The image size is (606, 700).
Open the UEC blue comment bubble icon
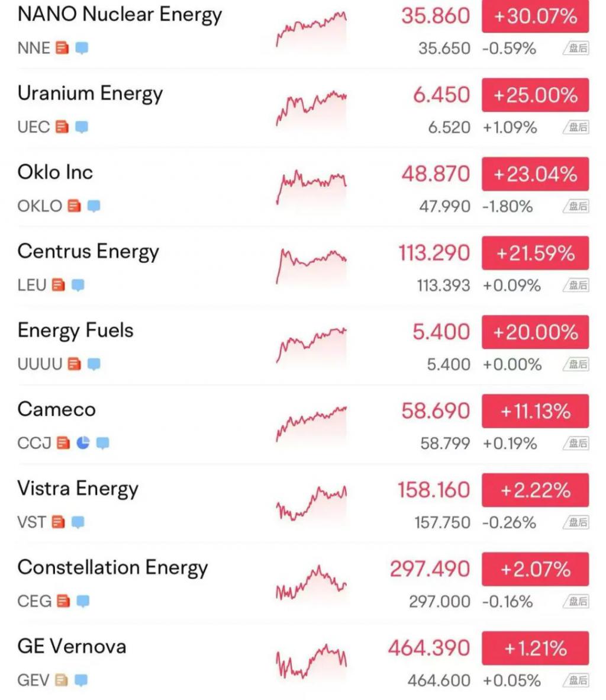click(81, 127)
